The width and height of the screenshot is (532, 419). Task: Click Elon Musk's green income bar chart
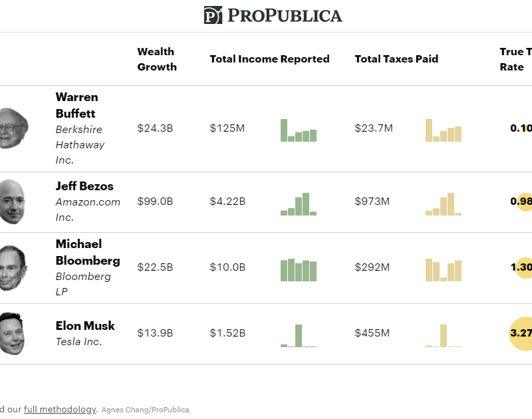click(299, 335)
